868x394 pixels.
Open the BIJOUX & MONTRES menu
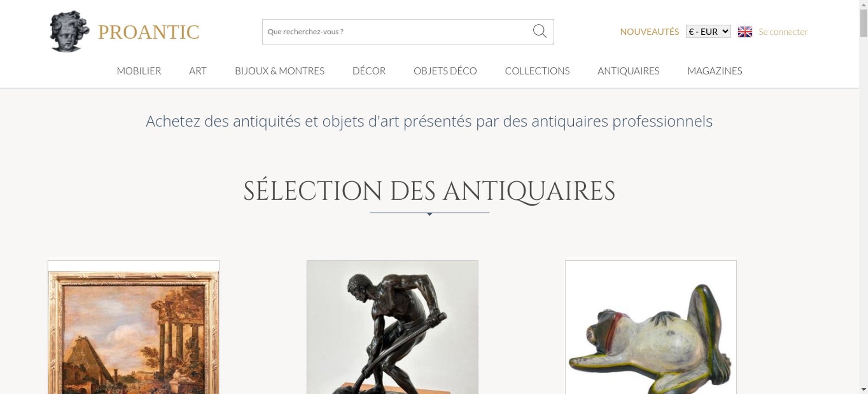point(279,71)
